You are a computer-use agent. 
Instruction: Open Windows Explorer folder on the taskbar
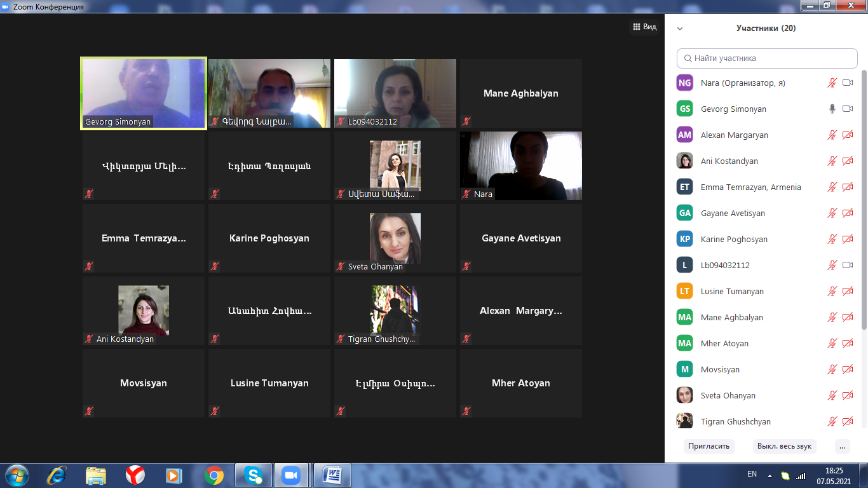96,475
